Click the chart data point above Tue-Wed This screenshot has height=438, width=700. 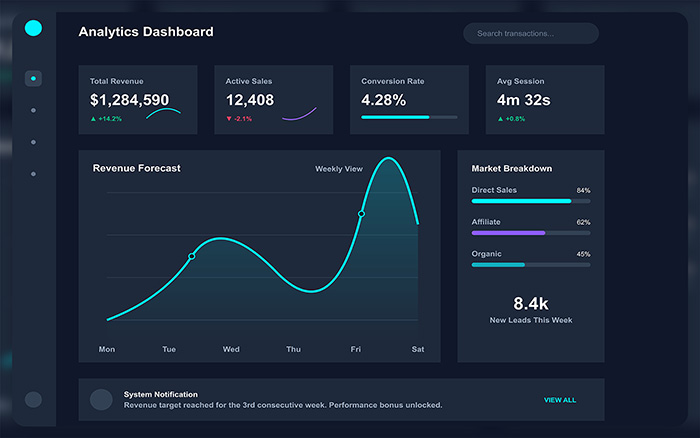point(192,256)
